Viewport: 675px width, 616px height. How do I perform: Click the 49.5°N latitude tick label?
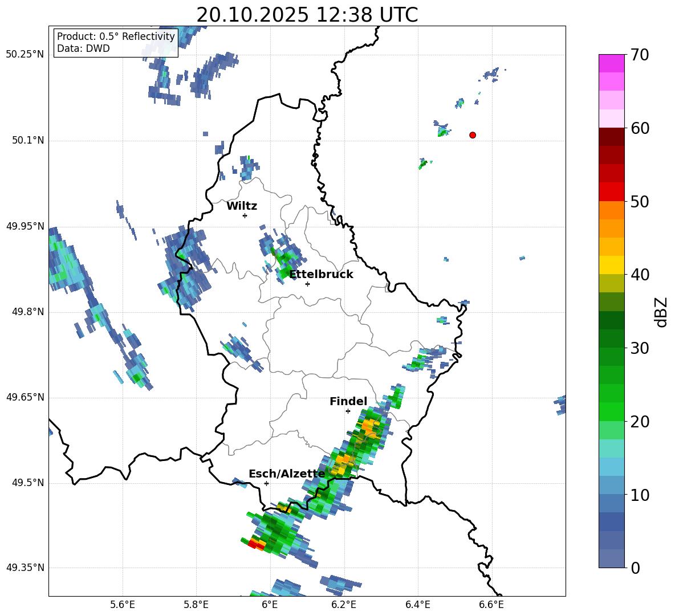click(29, 483)
